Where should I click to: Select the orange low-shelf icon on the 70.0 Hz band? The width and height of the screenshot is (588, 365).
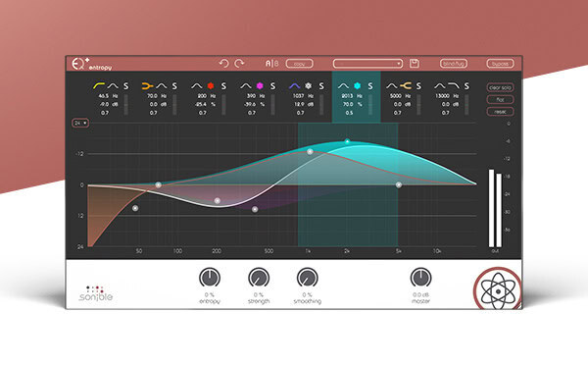tap(147, 86)
